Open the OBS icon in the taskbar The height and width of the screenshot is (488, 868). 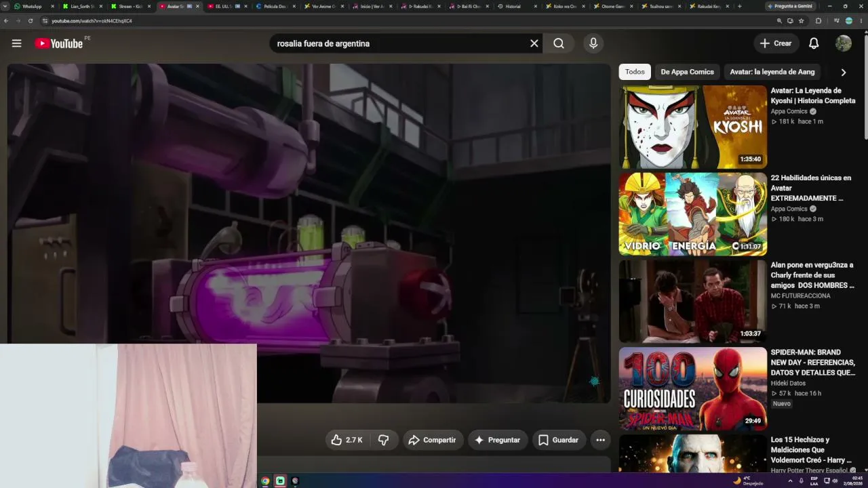pos(295,481)
